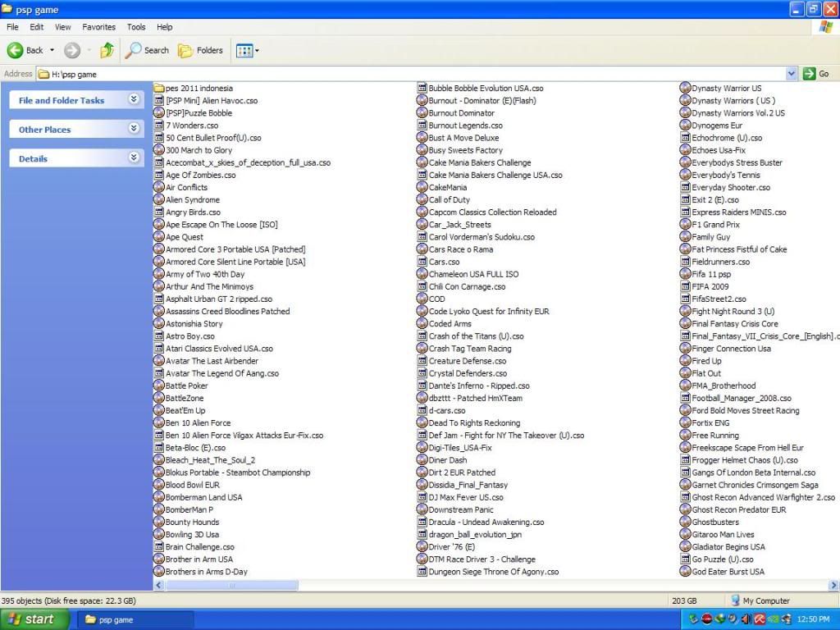Select the Exit 2 (E).cso file icon

point(685,200)
